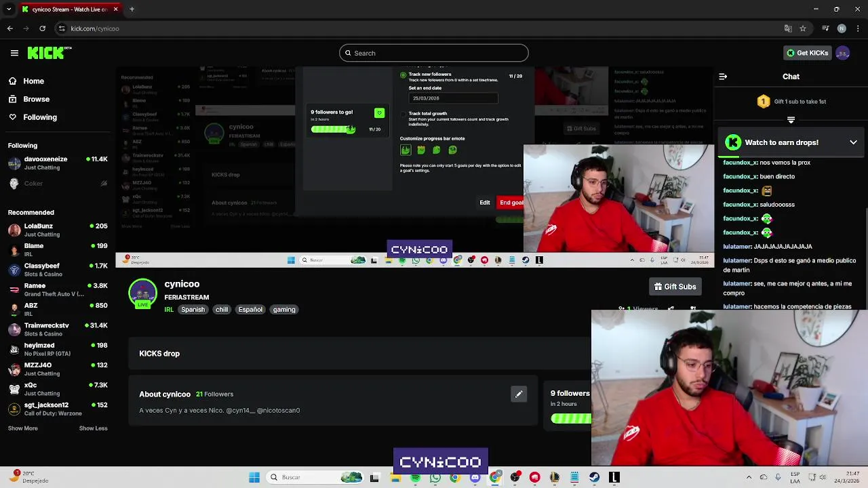Expand the gift sub leaderboard handle

coord(791,120)
